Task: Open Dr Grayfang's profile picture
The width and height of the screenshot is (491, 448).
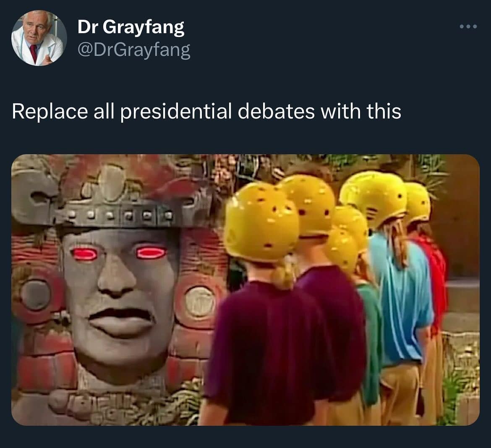Action: [39, 38]
